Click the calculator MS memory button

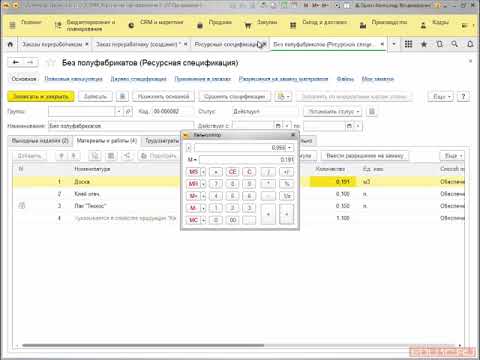(x=193, y=172)
